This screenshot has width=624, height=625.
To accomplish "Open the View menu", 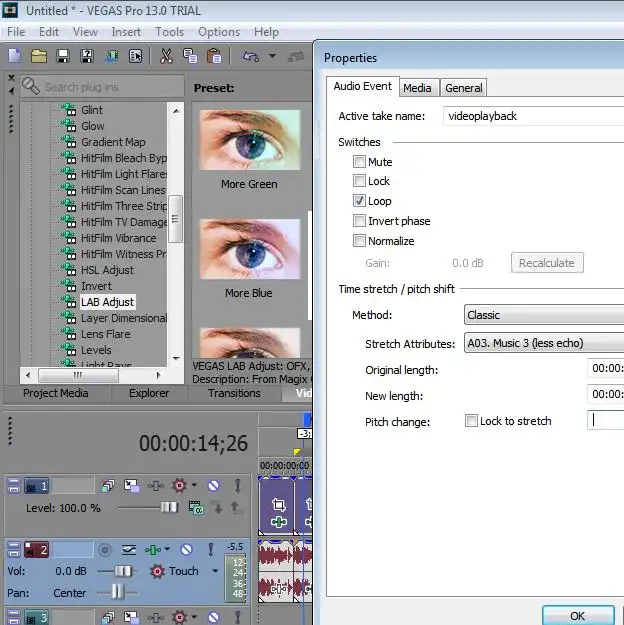I will coord(85,32).
